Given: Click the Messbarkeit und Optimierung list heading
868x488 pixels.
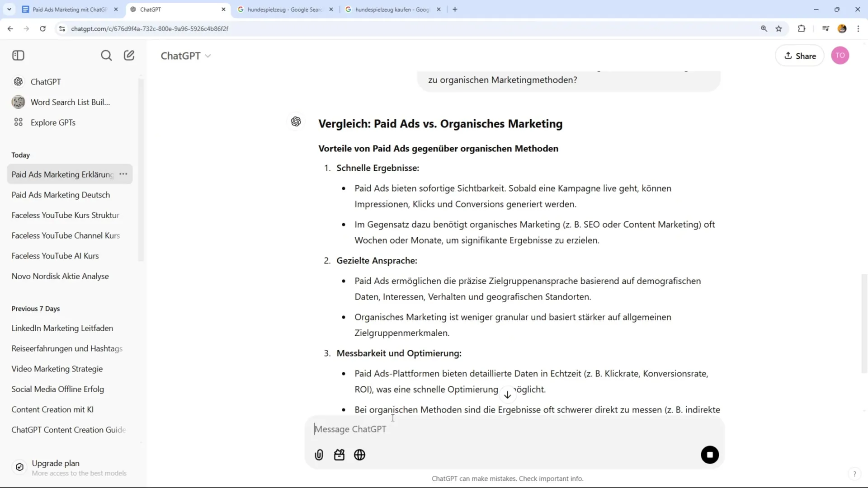Looking at the screenshot, I should click(x=399, y=353).
